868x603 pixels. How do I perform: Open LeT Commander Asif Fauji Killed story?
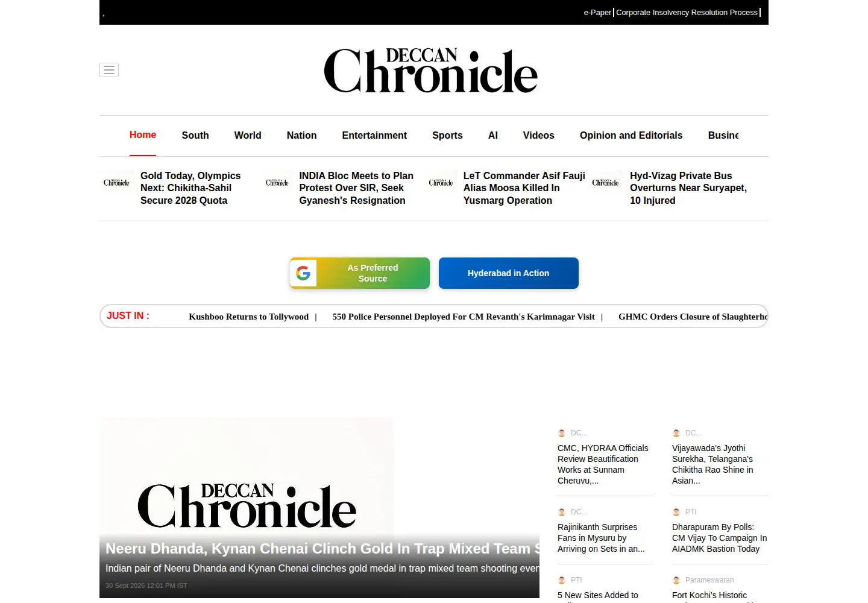[x=524, y=188]
